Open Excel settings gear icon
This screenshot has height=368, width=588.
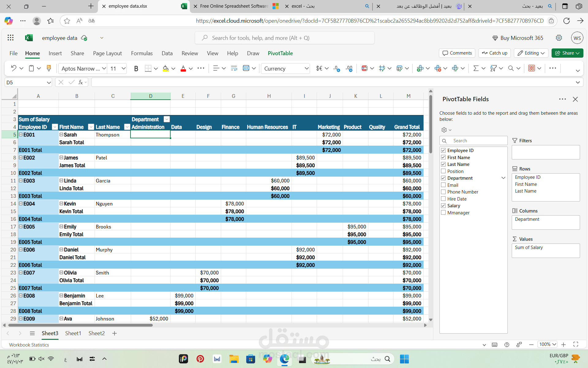click(x=559, y=38)
